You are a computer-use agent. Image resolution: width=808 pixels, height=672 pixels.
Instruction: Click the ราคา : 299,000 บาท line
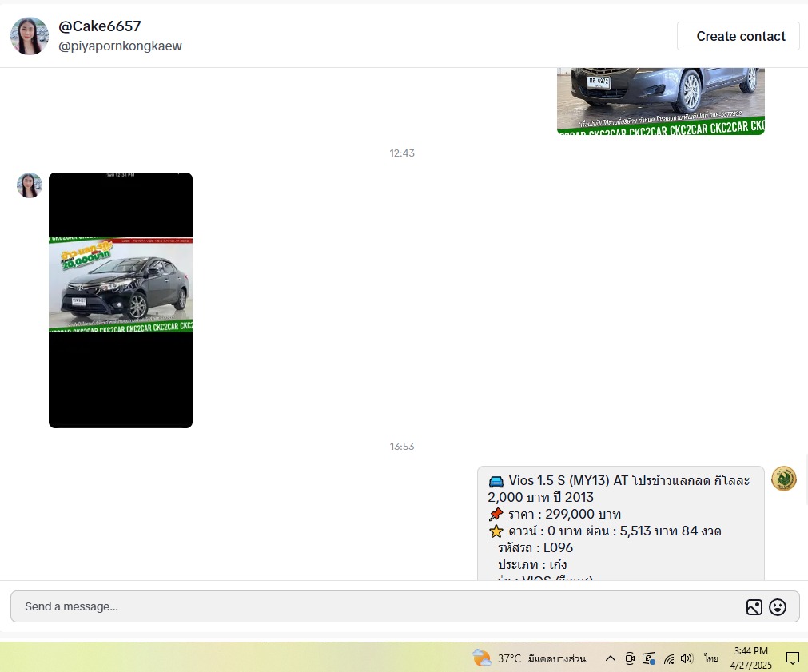(555, 514)
